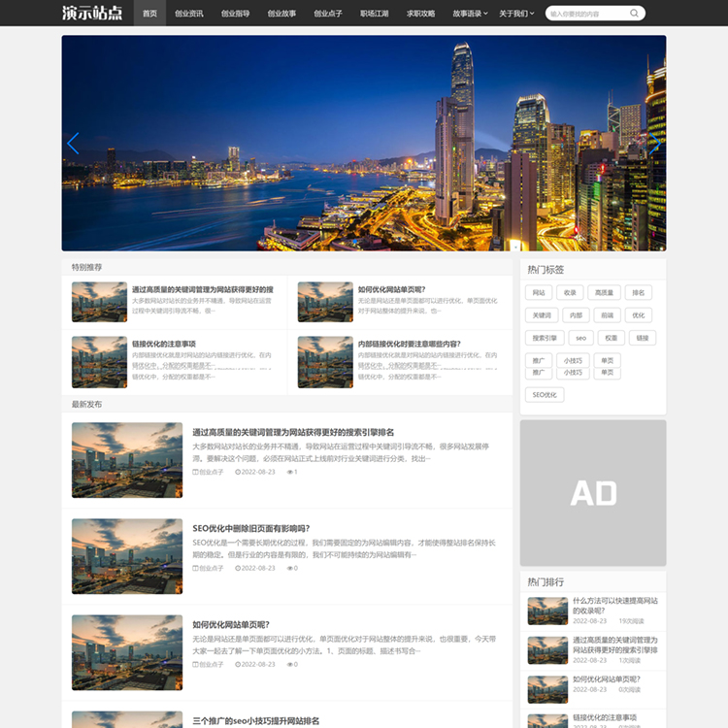The height and width of the screenshot is (728, 728).
Task: Open the 创业点子 navigation item
Action: (x=328, y=14)
